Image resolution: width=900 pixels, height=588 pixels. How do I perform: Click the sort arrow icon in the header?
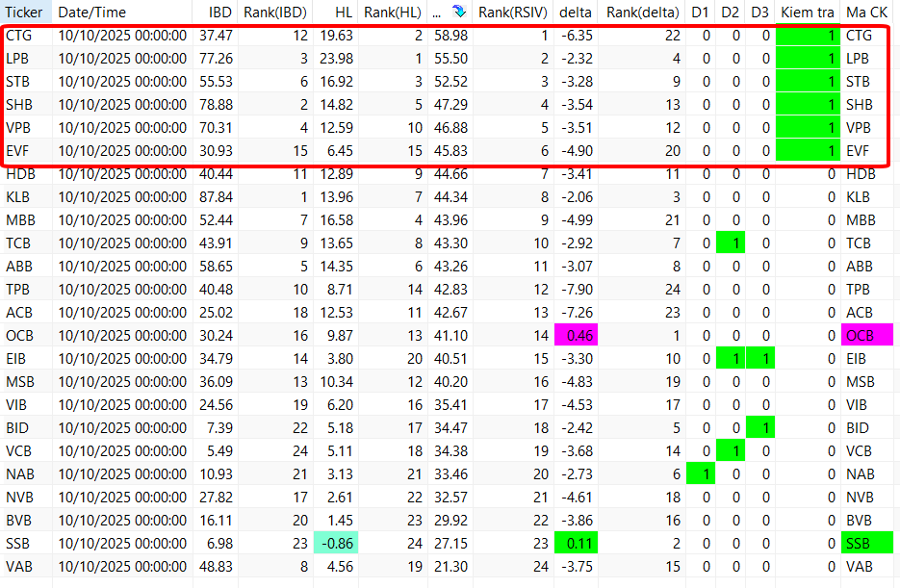pos(458,12)
